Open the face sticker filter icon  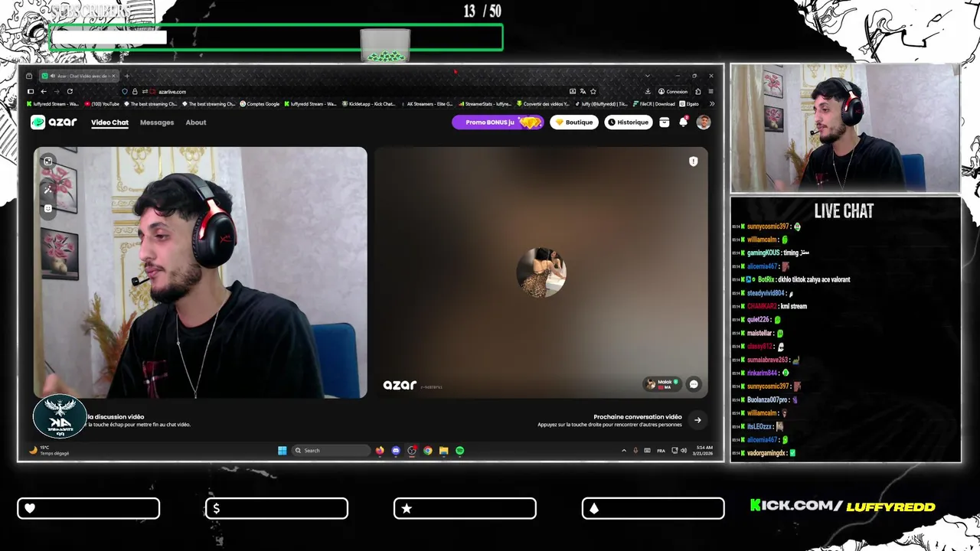click(47, 208)
